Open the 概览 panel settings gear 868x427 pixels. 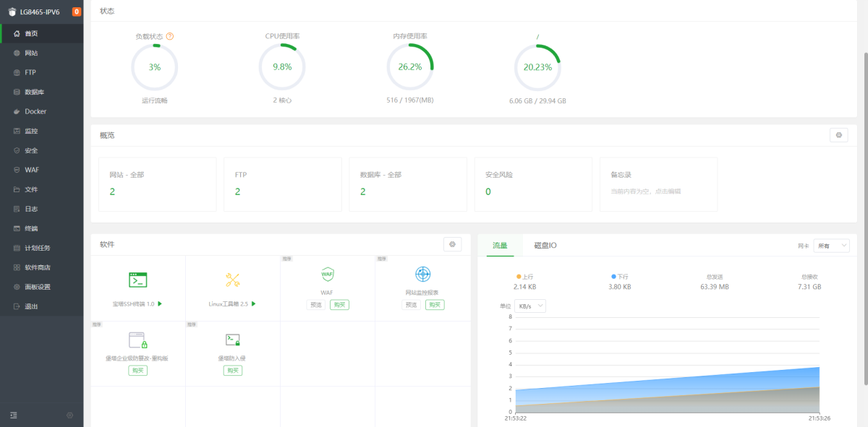(838, 135)
